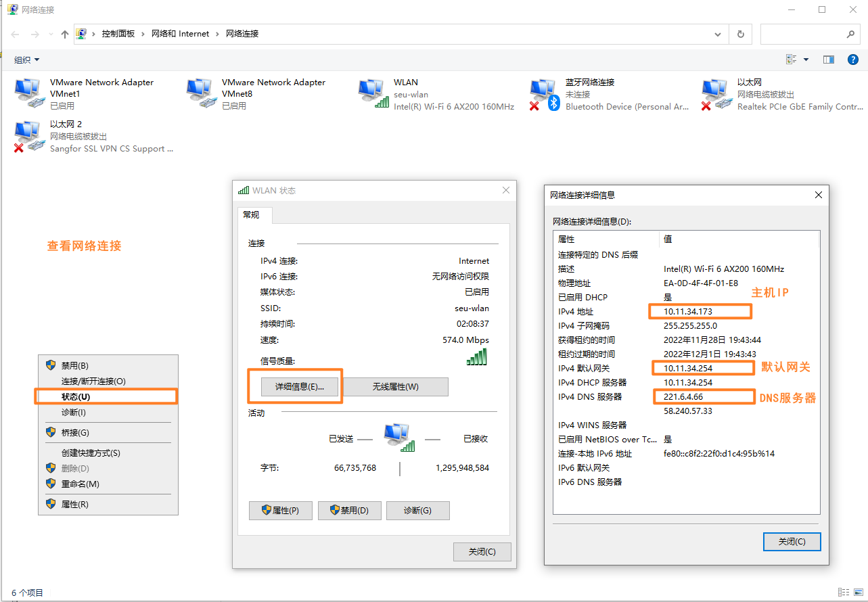The width and height of the screenshot is (868, 602).
Task: Select the WLAN seu-wlan adapter icon
Action: point(373,93)
